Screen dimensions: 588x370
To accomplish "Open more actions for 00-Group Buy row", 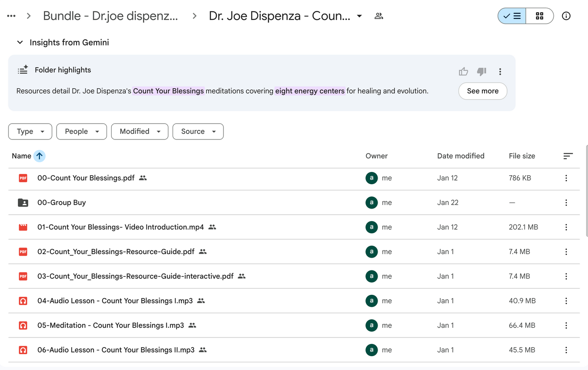I will [566, 202].
